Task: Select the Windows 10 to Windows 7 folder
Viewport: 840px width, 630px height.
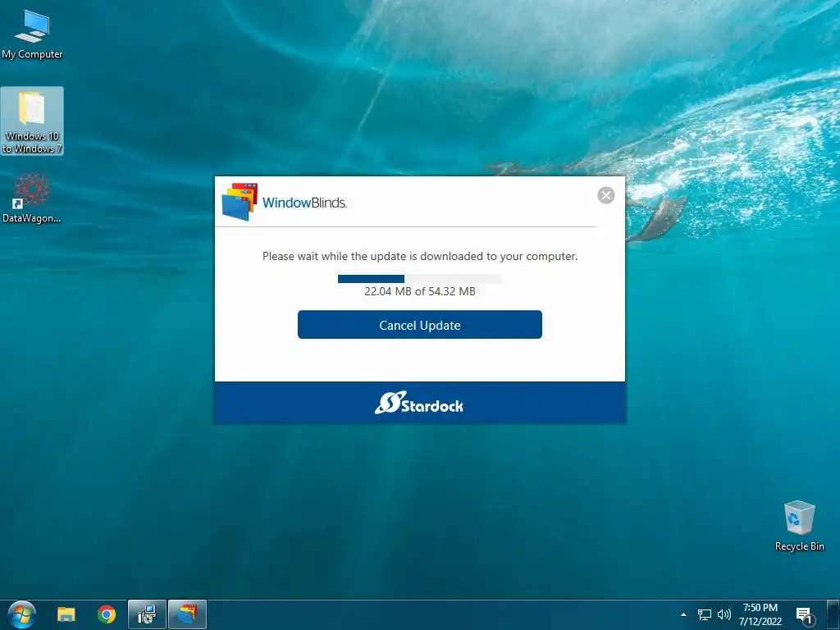Action: pyautogui.click(x=32, y=121)
